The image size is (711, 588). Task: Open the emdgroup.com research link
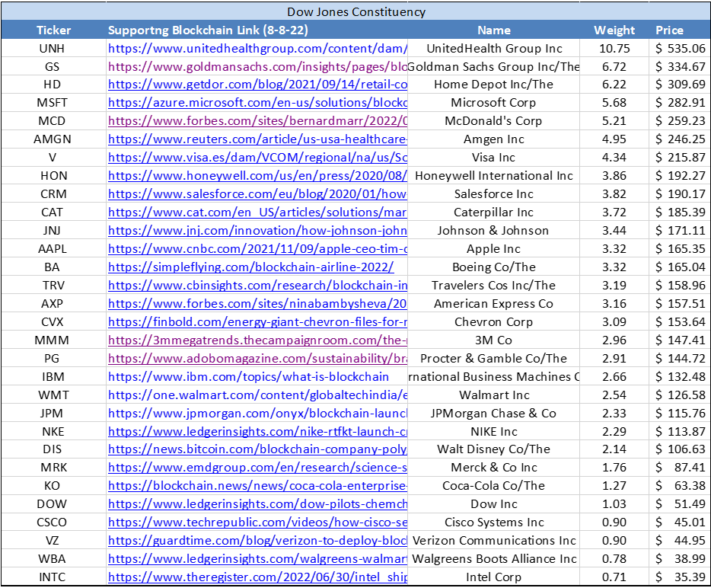click(x=257, y=468)
